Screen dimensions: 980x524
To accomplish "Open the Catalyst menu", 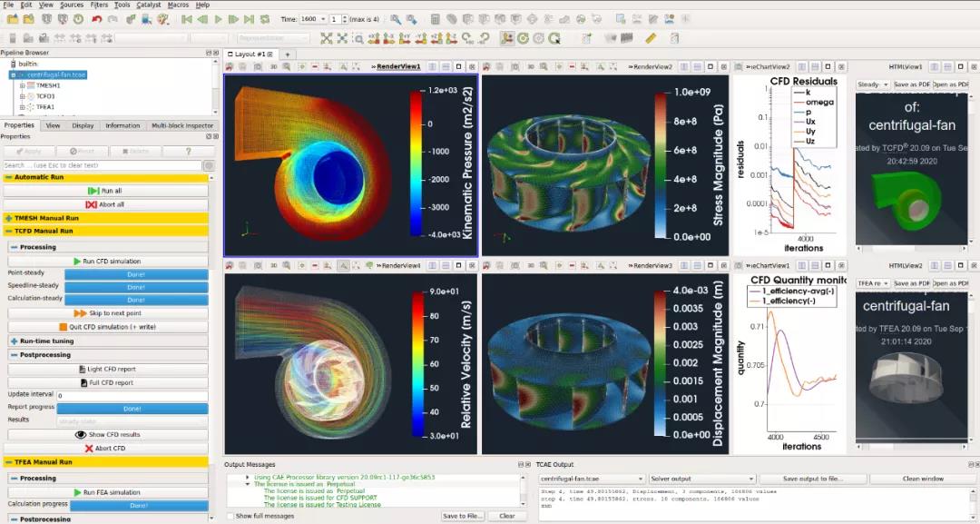I will [x=148, y=5].
